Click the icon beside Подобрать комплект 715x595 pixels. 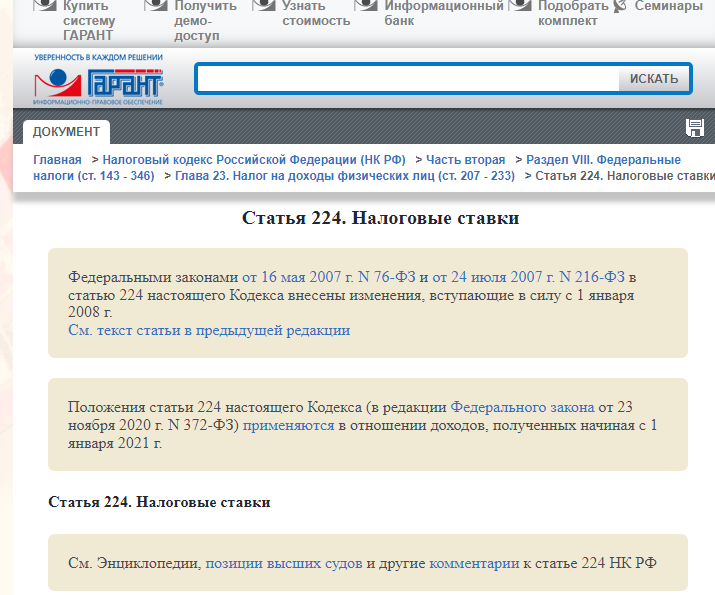click(x=520, y=5)
